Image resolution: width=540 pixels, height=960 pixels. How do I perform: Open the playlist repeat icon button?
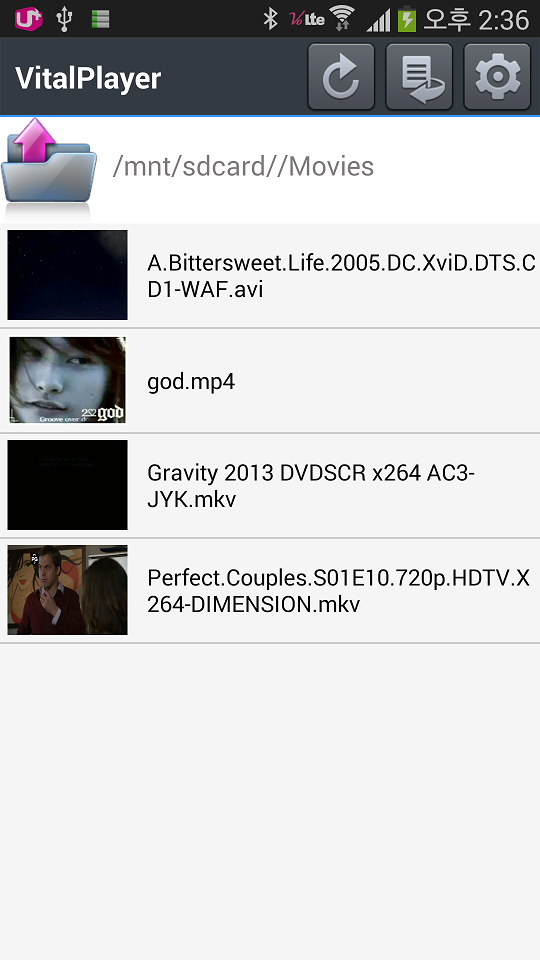click(419, 77)
